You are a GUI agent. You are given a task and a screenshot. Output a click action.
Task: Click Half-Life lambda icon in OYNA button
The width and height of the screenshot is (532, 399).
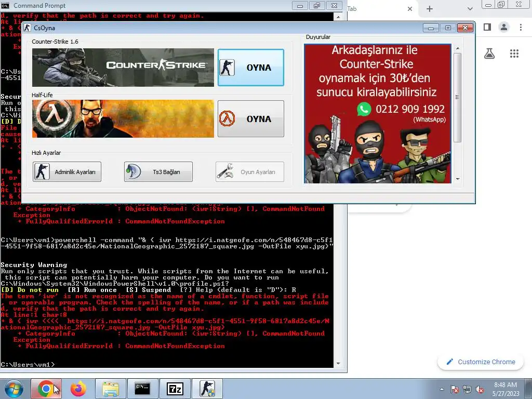pos(227,119)
